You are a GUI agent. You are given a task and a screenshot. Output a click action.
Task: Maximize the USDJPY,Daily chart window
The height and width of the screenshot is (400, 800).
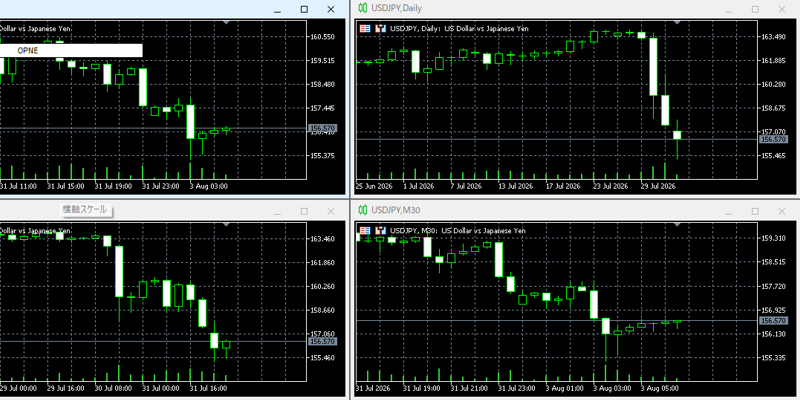pyautogui.click(x=755, y=9)
